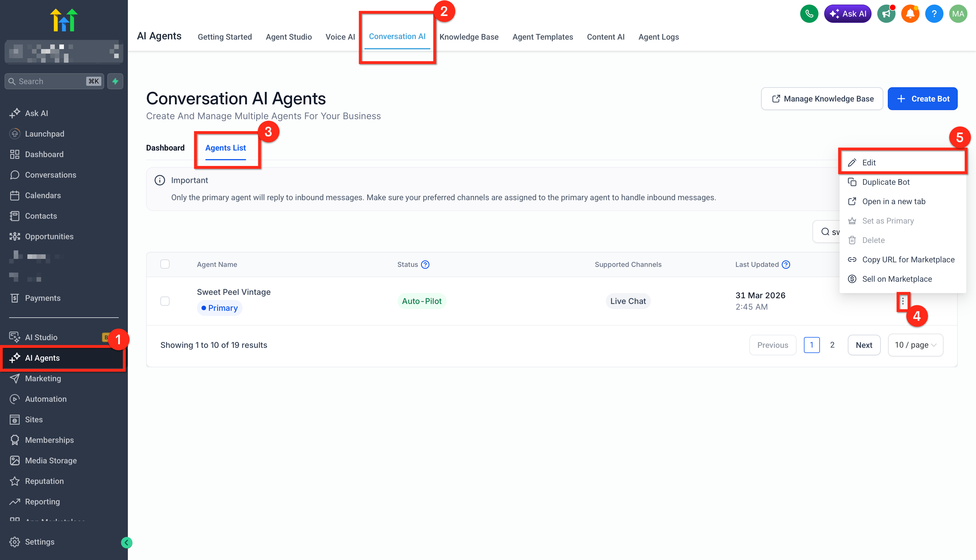976x560 pixels.
Task: Collapse the sidebar with the green arrow
Action: [126, 542]
